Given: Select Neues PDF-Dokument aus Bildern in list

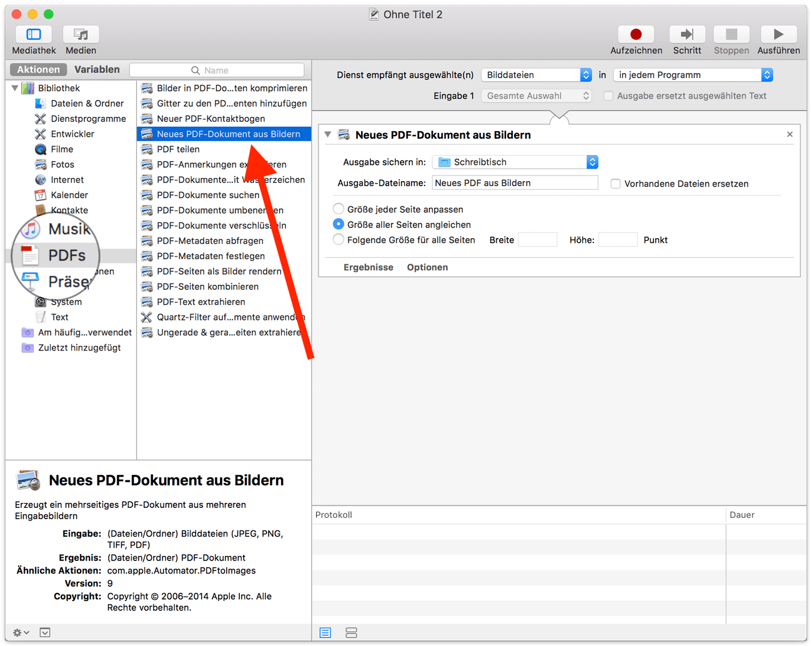Looking at the screenshot, I should click(x=224, y=134).
